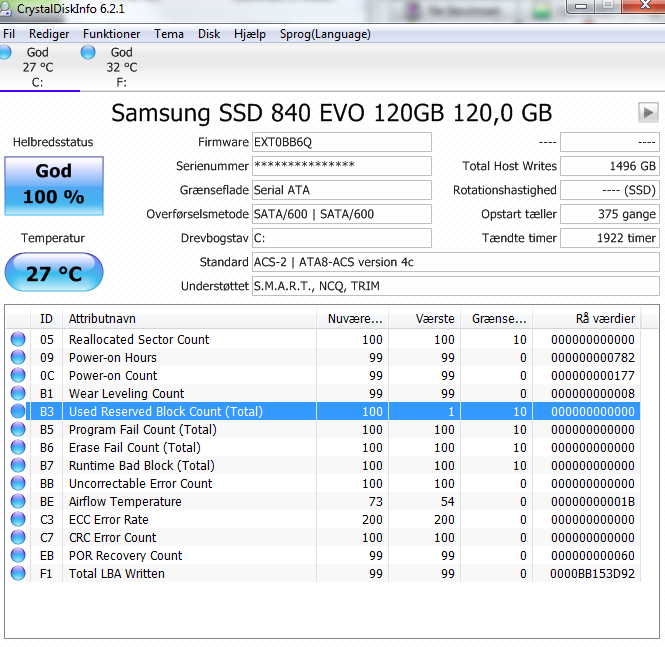This screenshot has height=647, width=665.
Task: Click status orb for Reallocated Sector Count
Action: click(18, 339)
